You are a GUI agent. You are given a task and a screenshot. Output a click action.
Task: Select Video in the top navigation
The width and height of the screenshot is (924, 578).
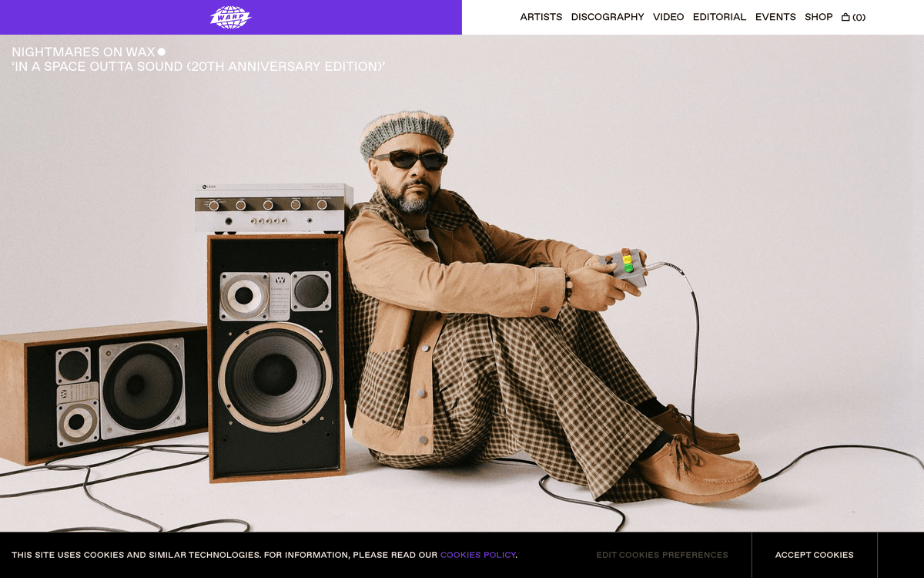click(x=668, y=17)
